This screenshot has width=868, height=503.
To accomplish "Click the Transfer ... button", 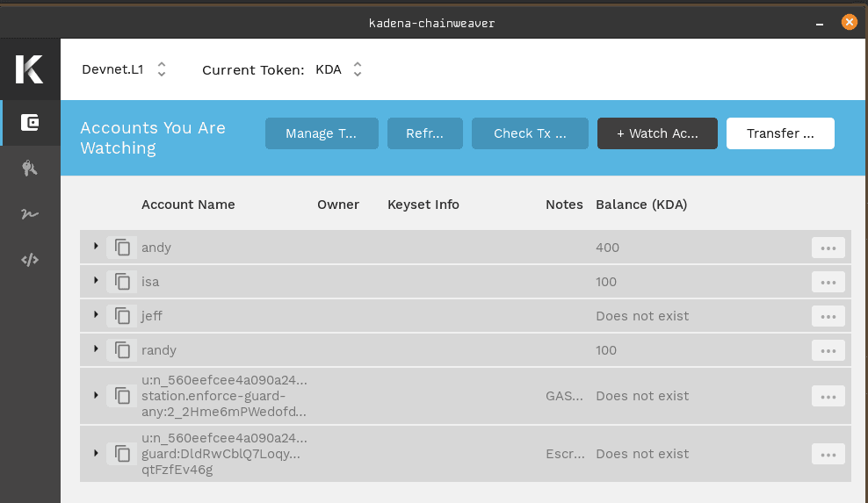I will [x=780, y=133].
